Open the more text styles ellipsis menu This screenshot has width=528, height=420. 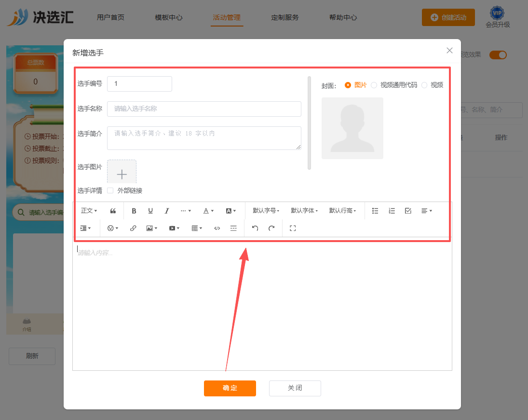[x=186, y=211]
